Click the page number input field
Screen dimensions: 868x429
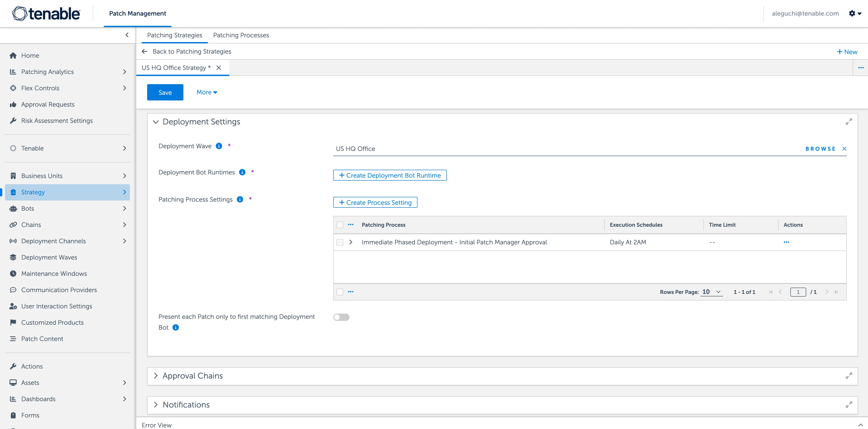(798, 292)
